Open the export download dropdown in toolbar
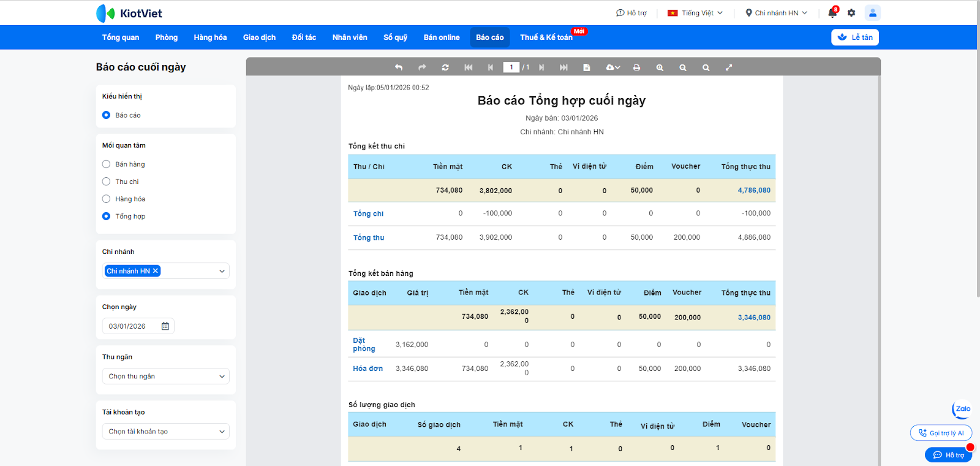980x466 pixels. [x=612, y=67]
